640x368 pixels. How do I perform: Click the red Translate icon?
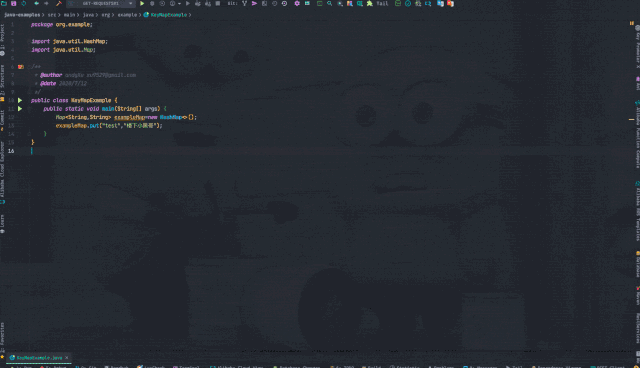pos(450,3)
